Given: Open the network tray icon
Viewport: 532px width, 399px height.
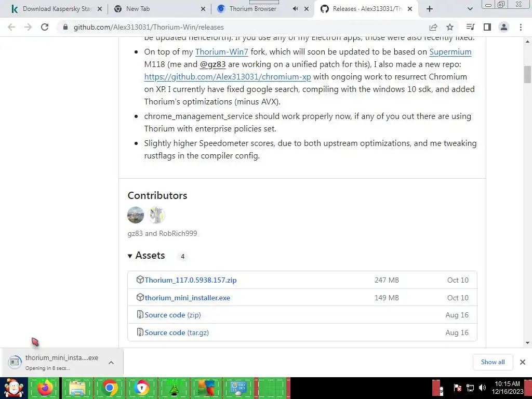Looking at the screenshot, I should click(470, 388).
